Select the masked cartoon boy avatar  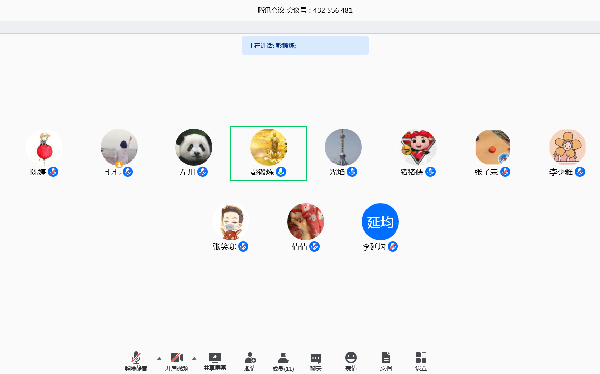(231, 222)
